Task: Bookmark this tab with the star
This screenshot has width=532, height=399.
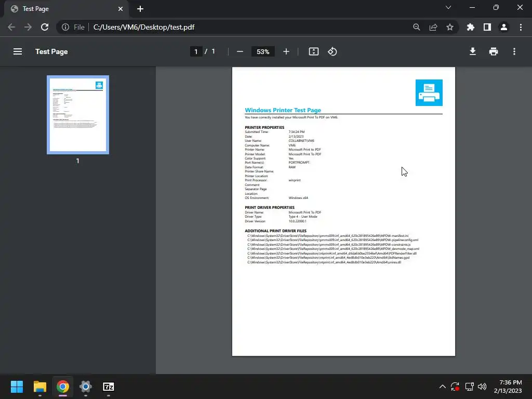Action: [x=450, y=27]
